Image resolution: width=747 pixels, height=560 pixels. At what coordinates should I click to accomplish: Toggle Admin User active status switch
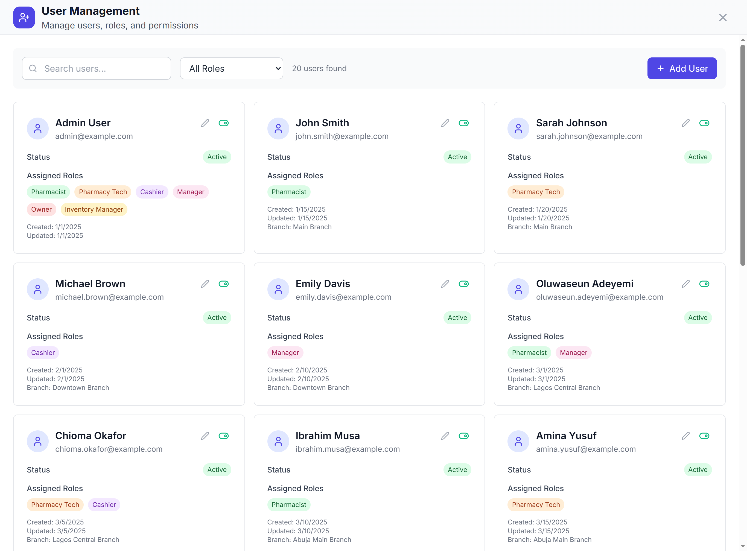pyautogui.click(x=224, y=123)
